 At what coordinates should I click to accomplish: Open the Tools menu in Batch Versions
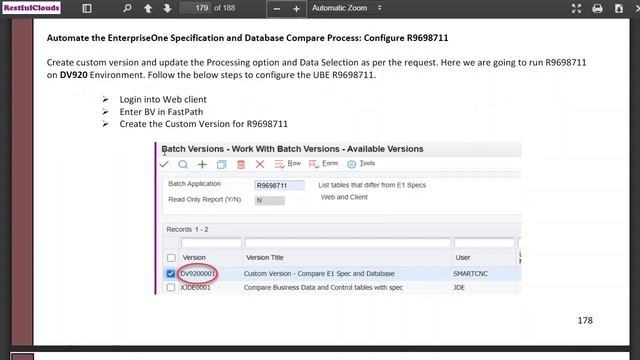[x=361, y=164]
